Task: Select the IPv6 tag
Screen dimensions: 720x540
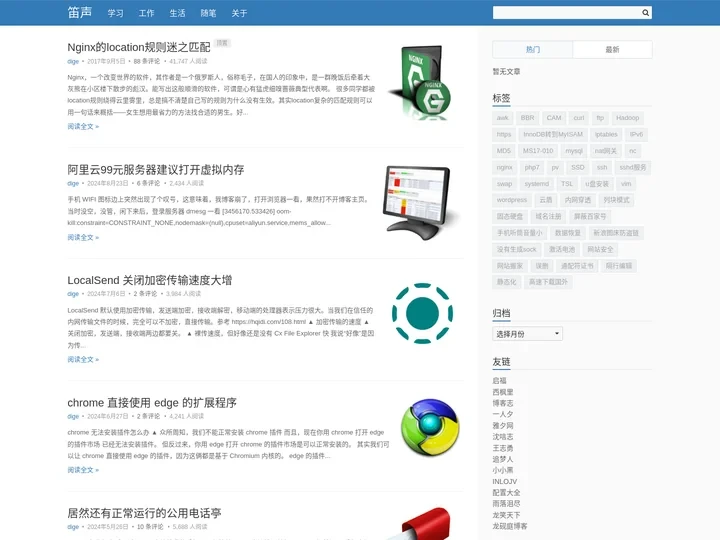Action: [636, 135]
